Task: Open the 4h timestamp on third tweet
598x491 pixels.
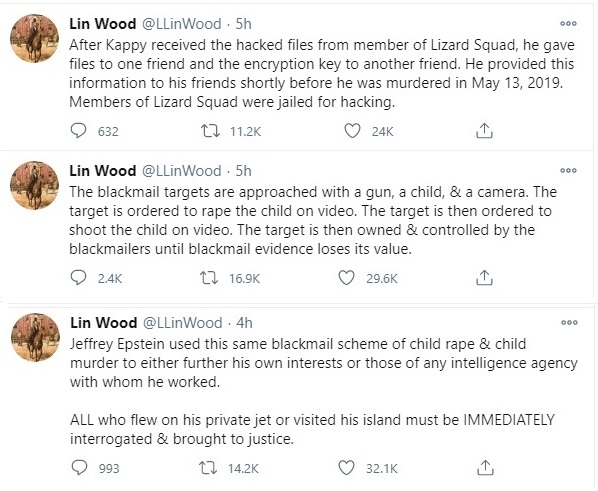Action: [244, 323]
